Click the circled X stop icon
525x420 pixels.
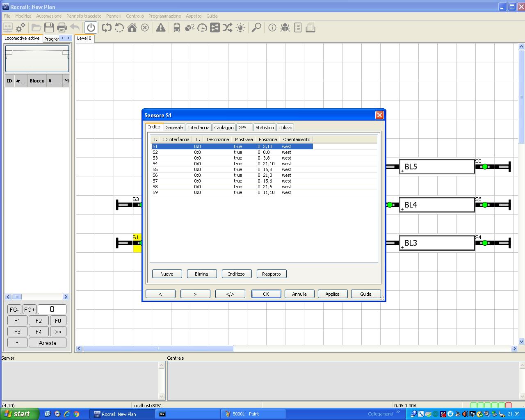click(145, 27)
